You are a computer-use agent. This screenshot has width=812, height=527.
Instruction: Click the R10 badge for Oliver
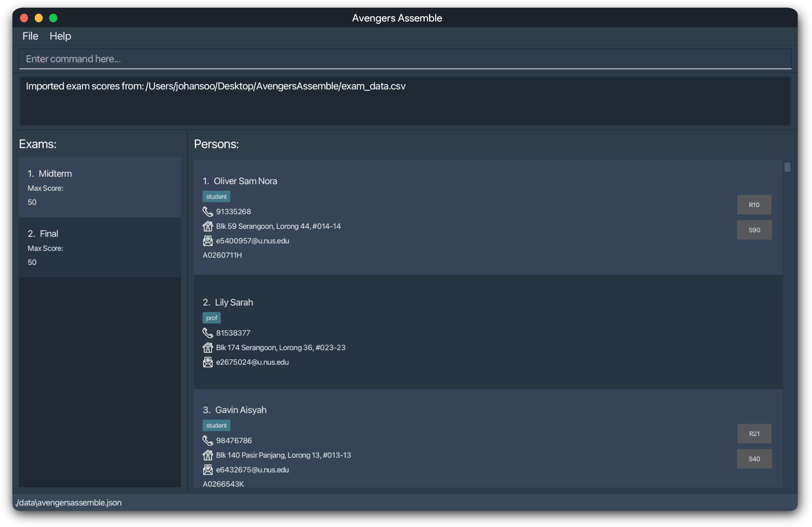(754, 205)
